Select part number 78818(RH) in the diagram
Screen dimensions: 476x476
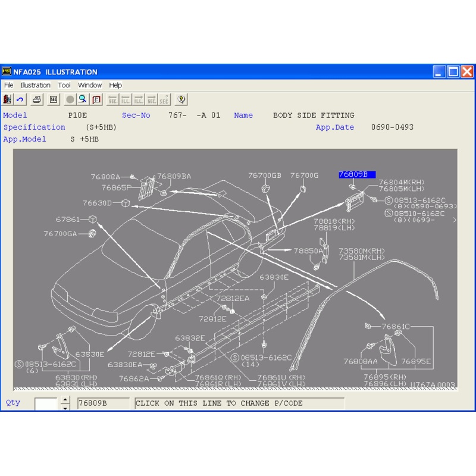coord(334,221)
